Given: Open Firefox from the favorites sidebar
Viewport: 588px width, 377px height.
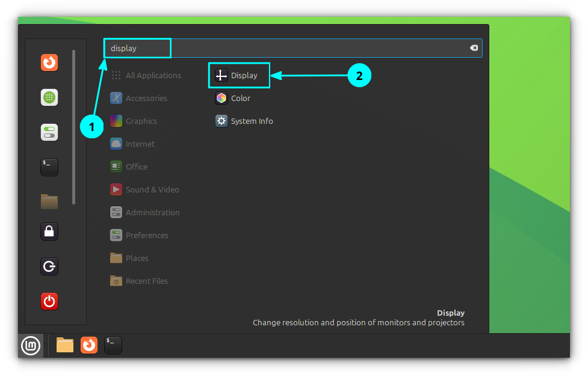Looking at the screenshot, I should (x=49, y=63).
